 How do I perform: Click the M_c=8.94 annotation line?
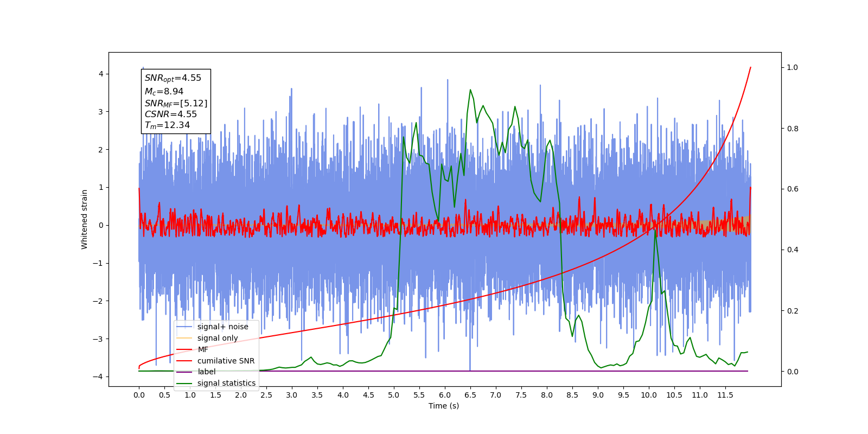pyautogui.click(x=164, y=92)
